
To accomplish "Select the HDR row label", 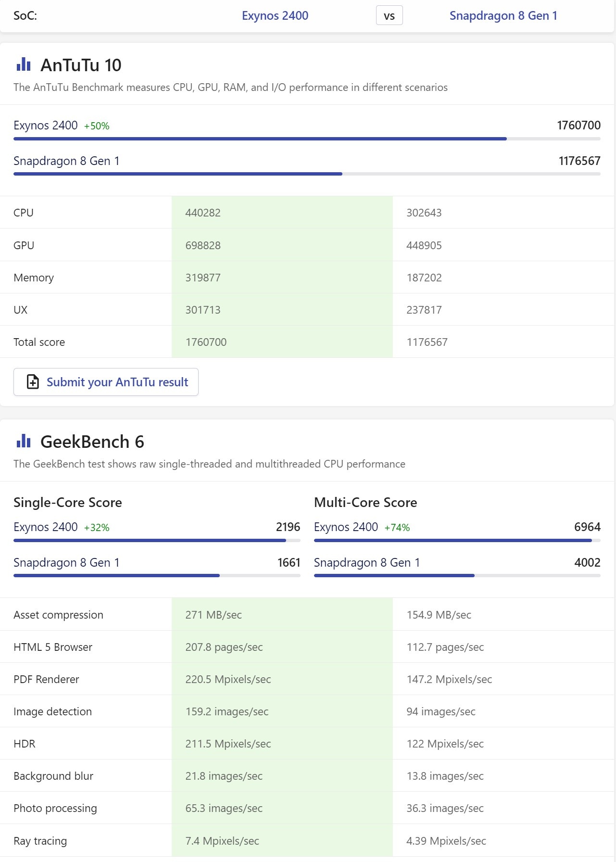I will pyautogui.click(x=25, y=744).
